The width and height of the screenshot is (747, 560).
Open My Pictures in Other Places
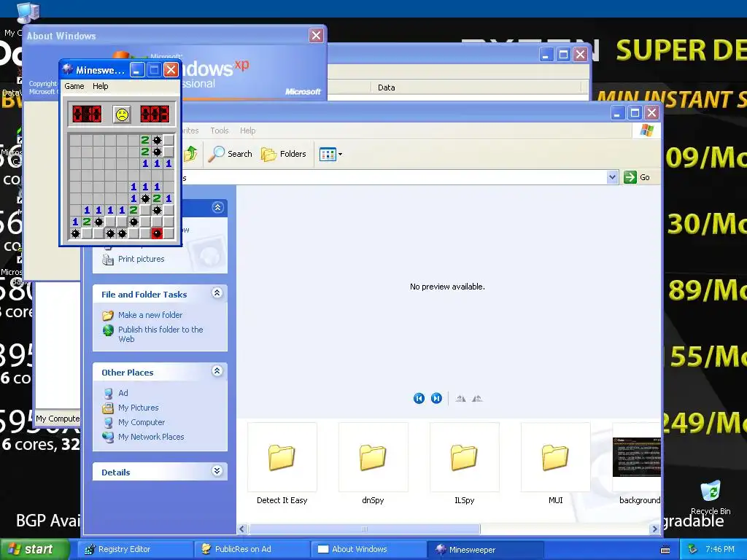tap(138, 408)
